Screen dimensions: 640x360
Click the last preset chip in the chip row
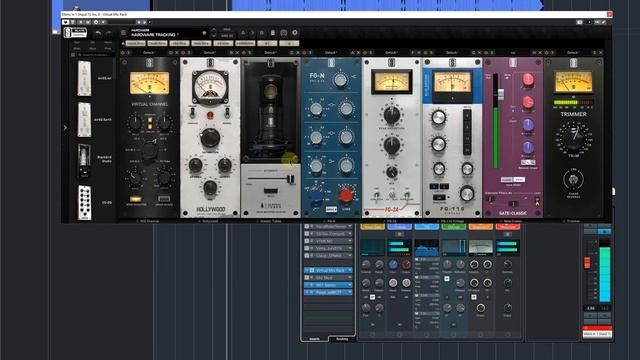pos(289,43)
